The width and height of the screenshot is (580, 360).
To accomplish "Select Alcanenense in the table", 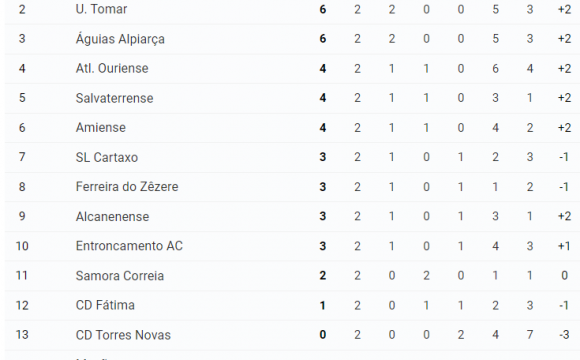I will point(112,216).
